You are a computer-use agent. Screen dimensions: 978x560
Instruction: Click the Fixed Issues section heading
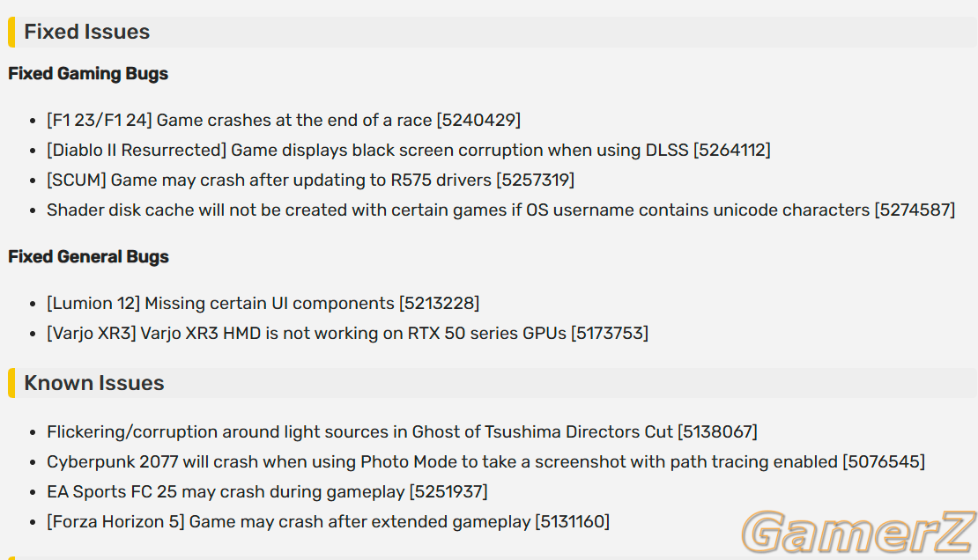coord(86,32)
